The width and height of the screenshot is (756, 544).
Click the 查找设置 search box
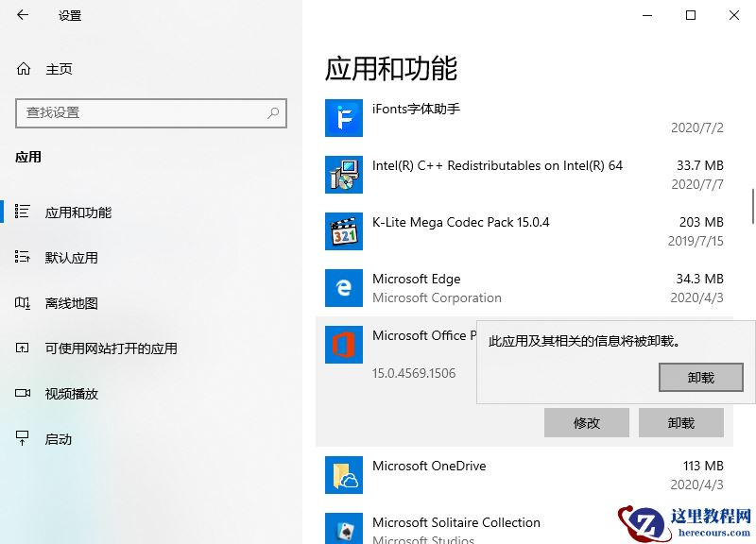[151, 113]
